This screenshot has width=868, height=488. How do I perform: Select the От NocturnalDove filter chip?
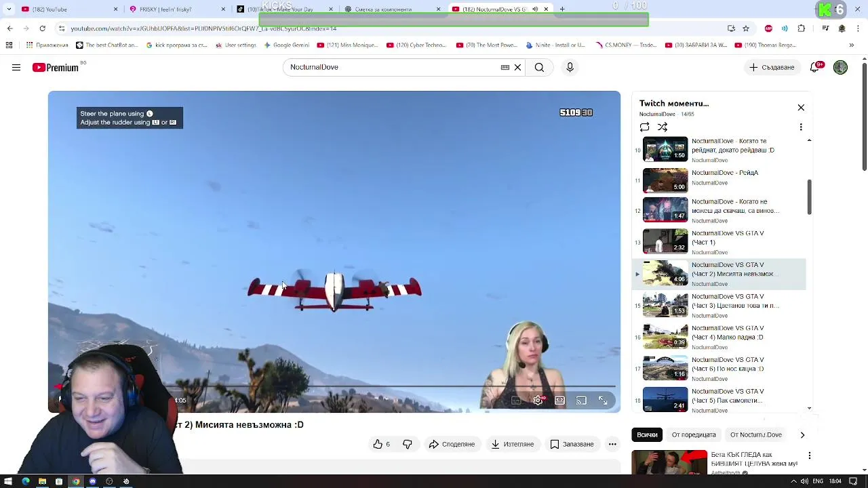click(756, 434)
